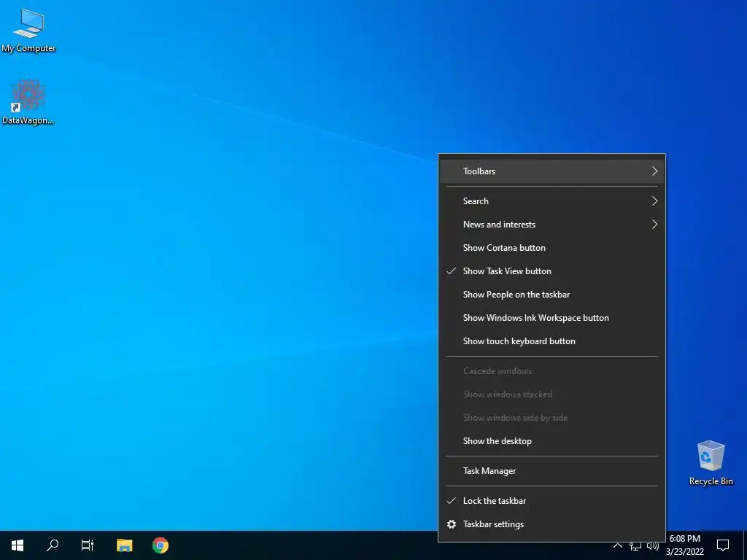
Task: Open the volume speaker tray icon
Action: [x=653, y=545]
